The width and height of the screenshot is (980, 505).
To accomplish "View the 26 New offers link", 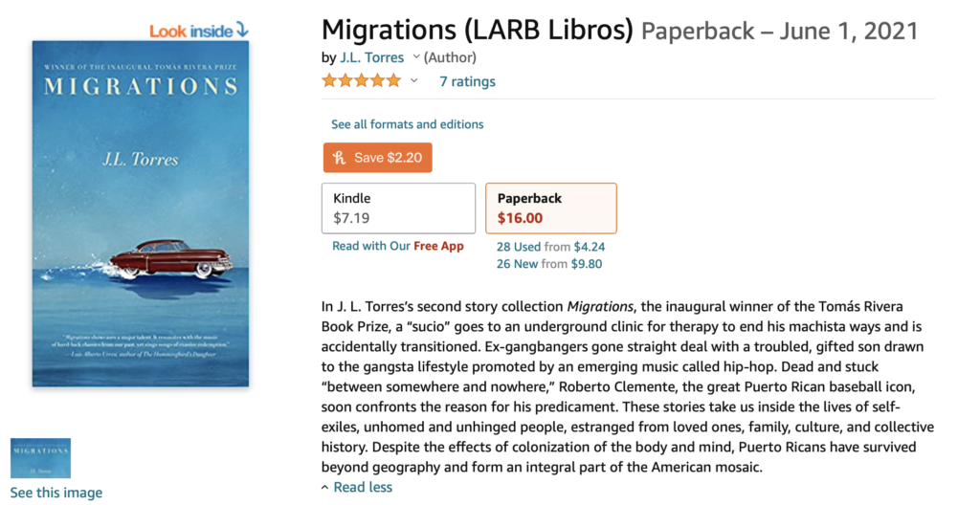I will [x=517, y=264].
